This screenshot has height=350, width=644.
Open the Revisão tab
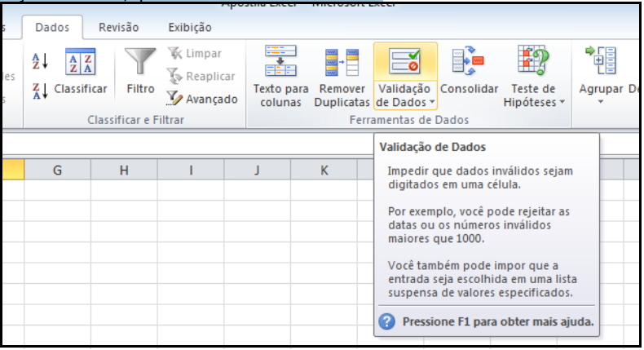coord(118,27)
